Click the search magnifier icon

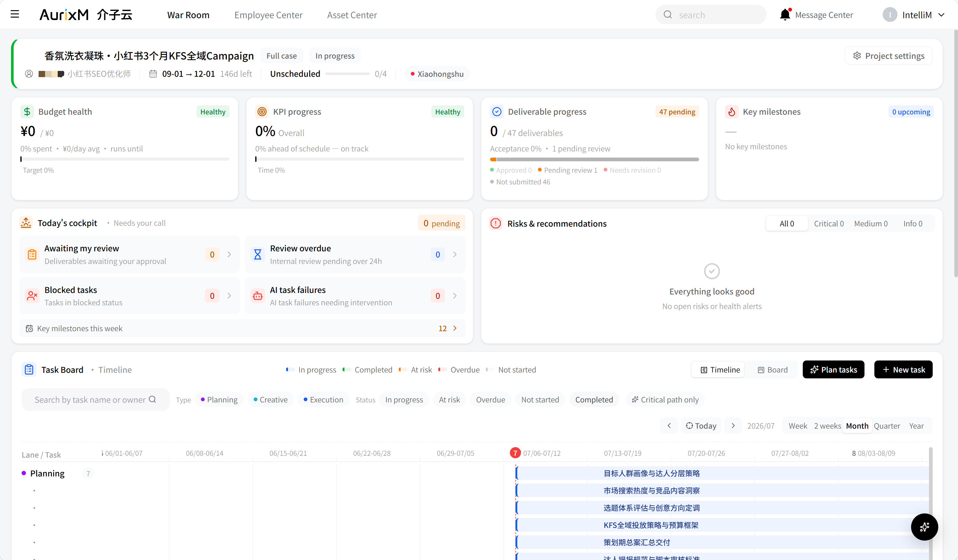(x=668, y=15)
